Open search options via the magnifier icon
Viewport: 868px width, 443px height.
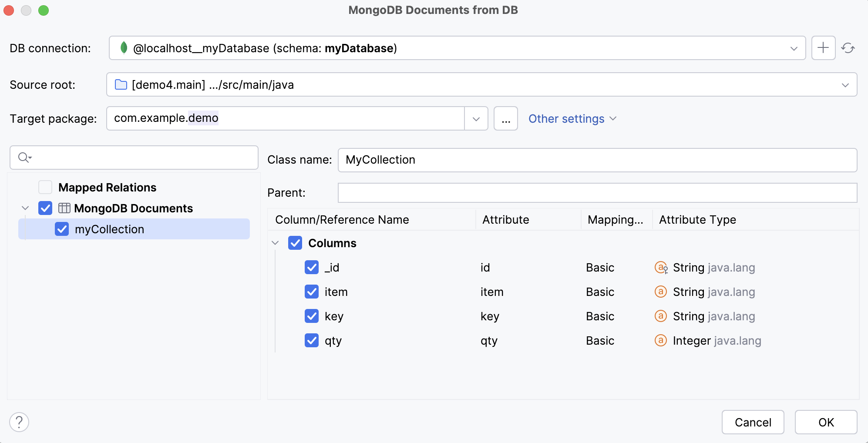click(25, 158)
